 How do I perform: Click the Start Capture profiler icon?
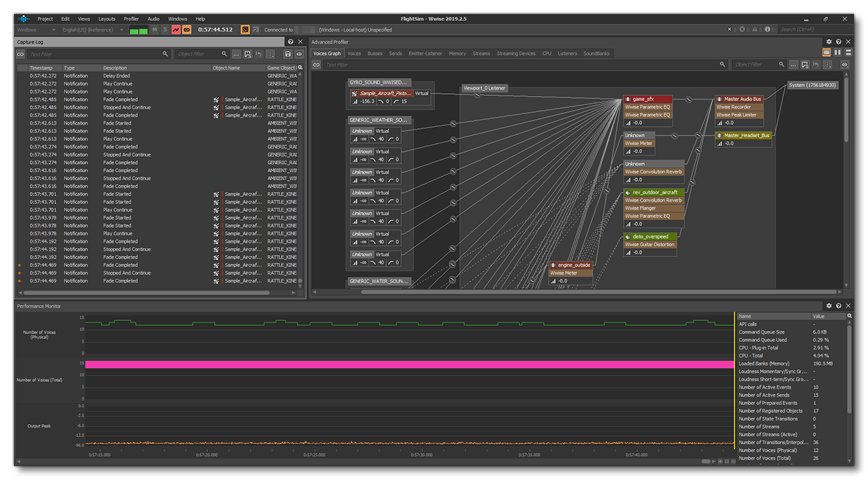pos(176,29)
